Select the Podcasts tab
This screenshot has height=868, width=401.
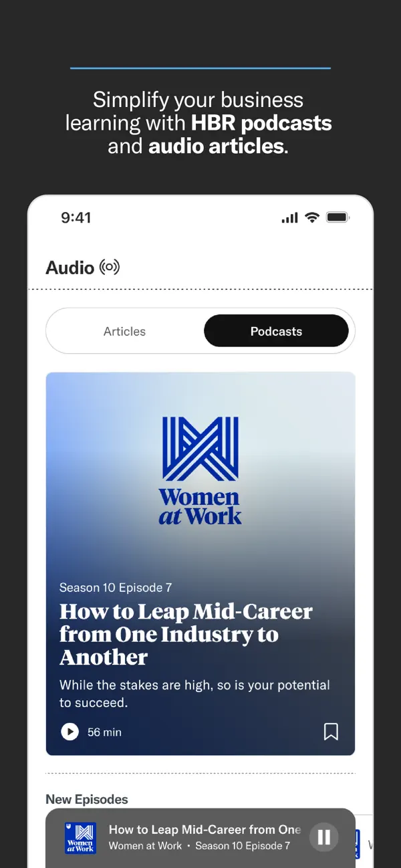[x=276, y=331]
